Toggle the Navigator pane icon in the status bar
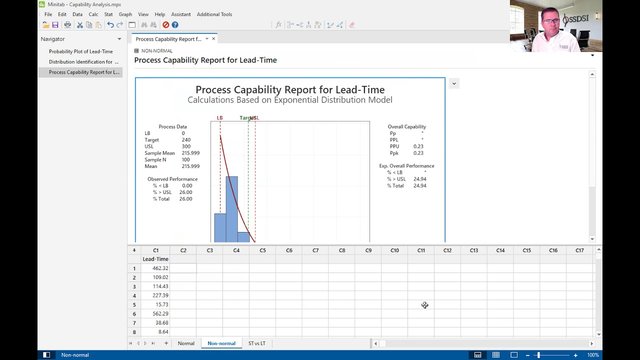 pos(47,355)
